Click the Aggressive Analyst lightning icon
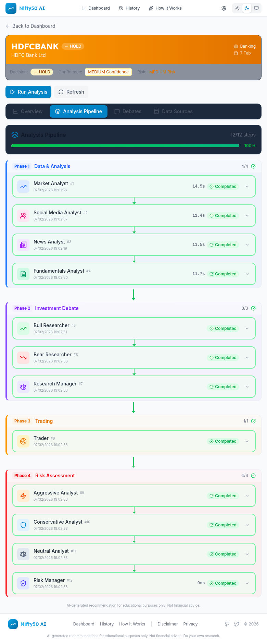This screenshot has width=267, height=644. 23,496
